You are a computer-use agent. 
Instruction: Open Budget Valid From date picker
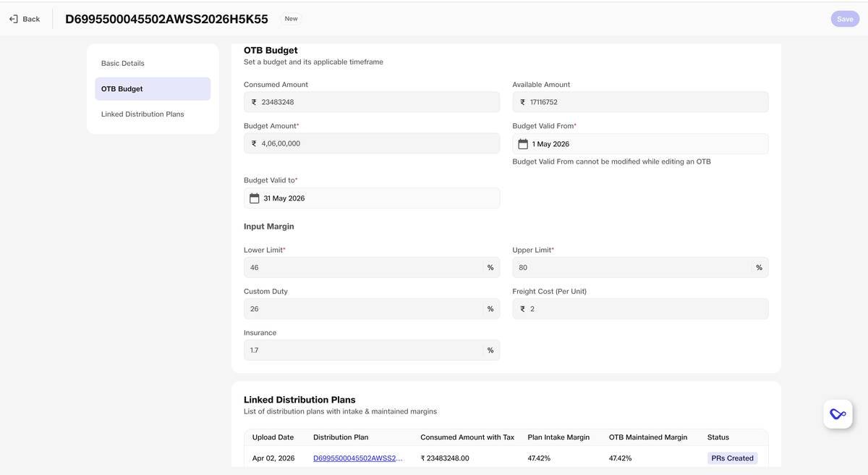[x=640, y=144]
